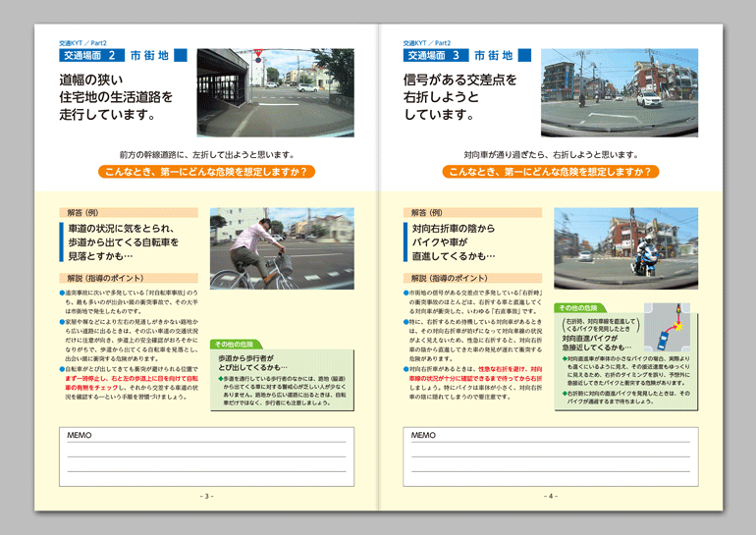Select '市街地' text on page 3
This screenshot has width=756, height=535.
pyautogui.click(x=149, y=55)
